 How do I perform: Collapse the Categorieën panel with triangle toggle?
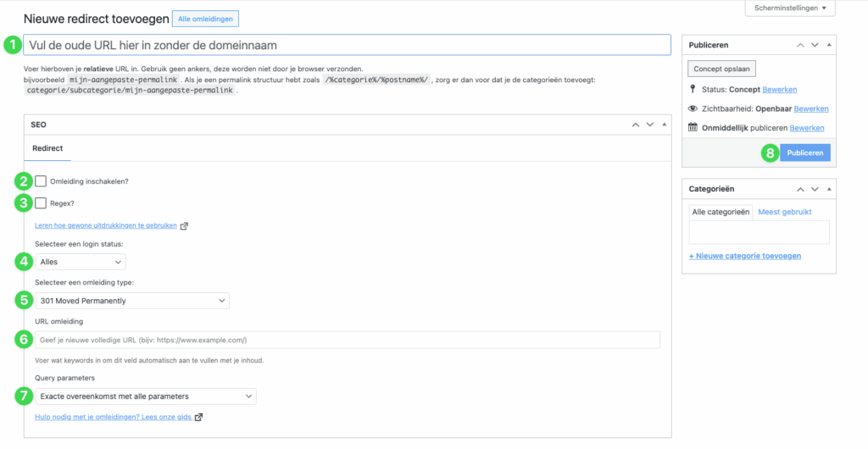pos(828,189)
